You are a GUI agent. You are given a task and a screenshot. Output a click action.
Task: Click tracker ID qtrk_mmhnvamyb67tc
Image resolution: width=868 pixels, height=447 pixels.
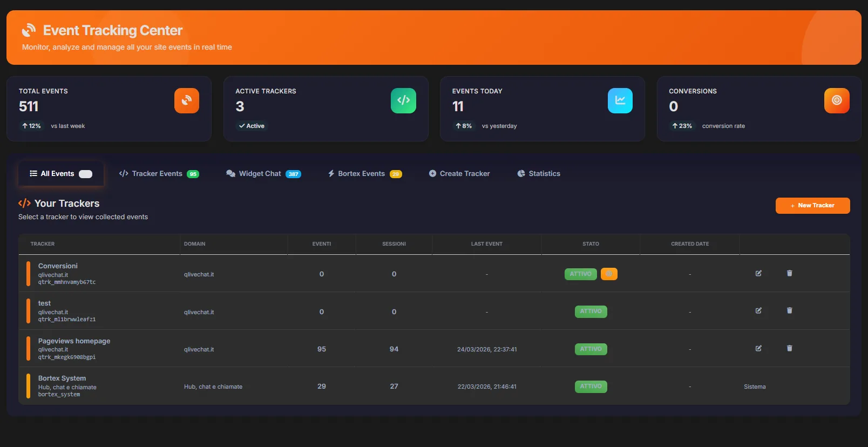pyautogui.click(x=67, y=282)
